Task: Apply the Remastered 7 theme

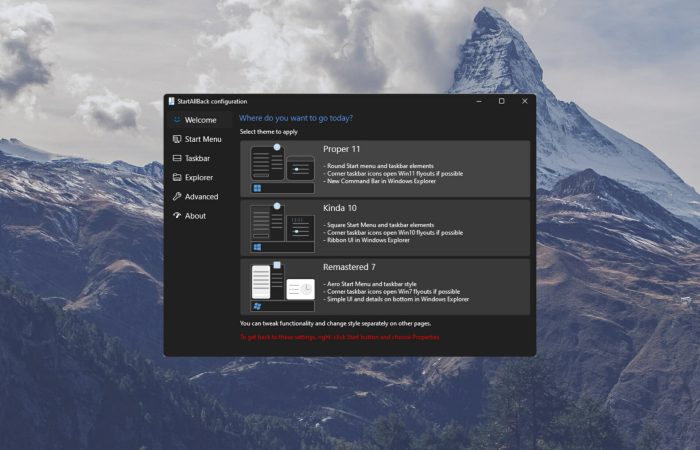Action: (385, 287)
